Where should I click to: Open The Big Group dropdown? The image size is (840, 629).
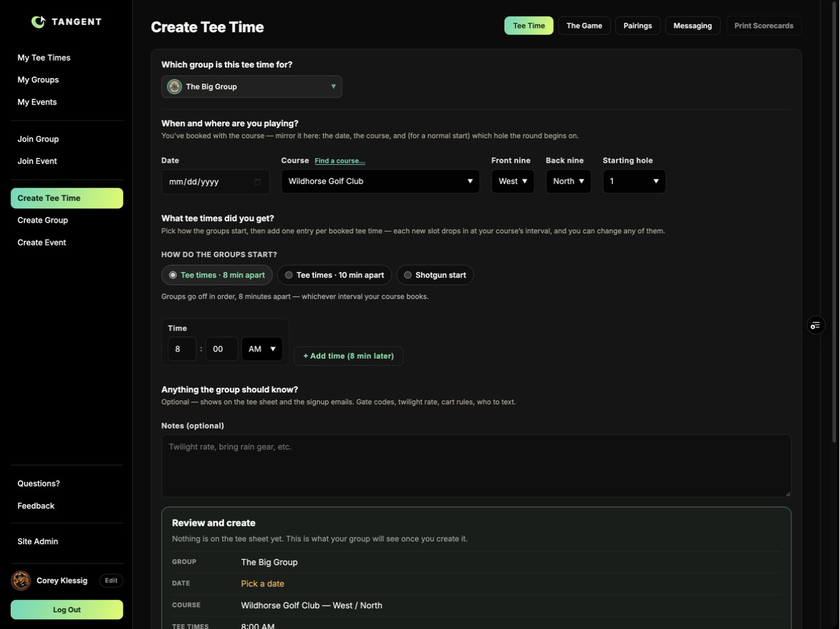click(x=252, y=87)
